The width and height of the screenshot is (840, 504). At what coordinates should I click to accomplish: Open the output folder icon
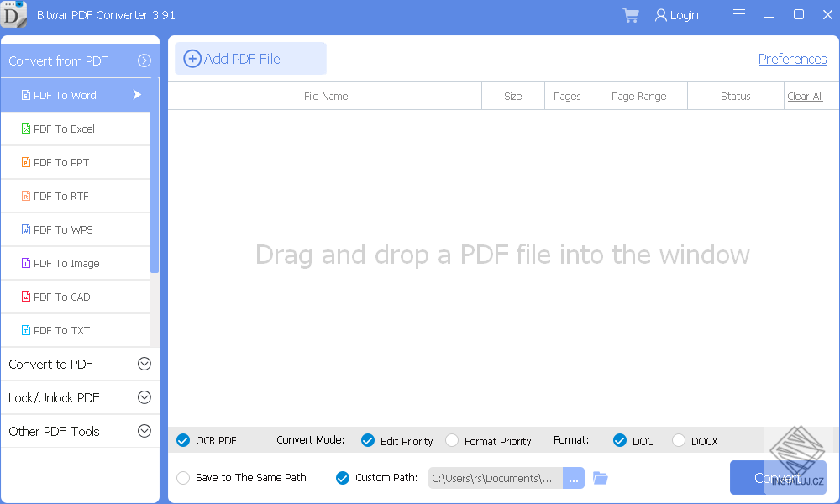(601, 478)
